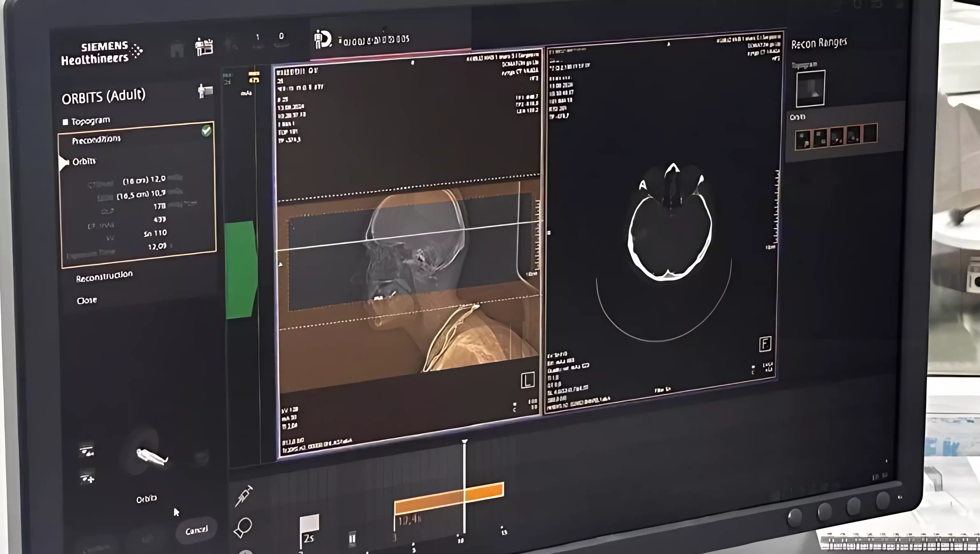Viewport: 980px width, 554px height.
Task: Select the first Orbits recon thumbnail
Action: (x=803, y=139)
